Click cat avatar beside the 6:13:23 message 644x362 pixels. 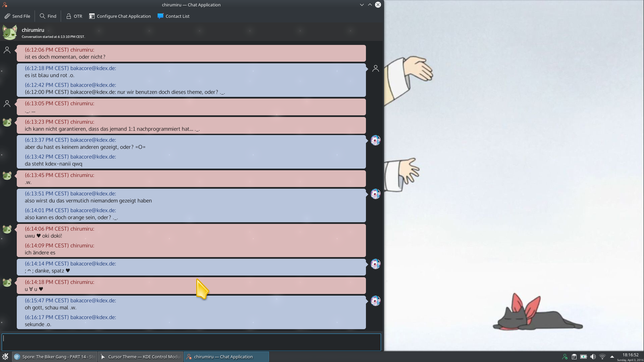click(x=7, y=122)
